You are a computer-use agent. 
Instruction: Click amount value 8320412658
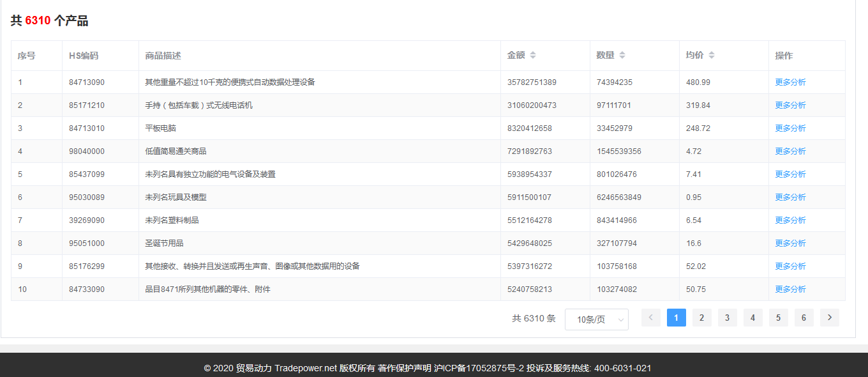[530, 128]
